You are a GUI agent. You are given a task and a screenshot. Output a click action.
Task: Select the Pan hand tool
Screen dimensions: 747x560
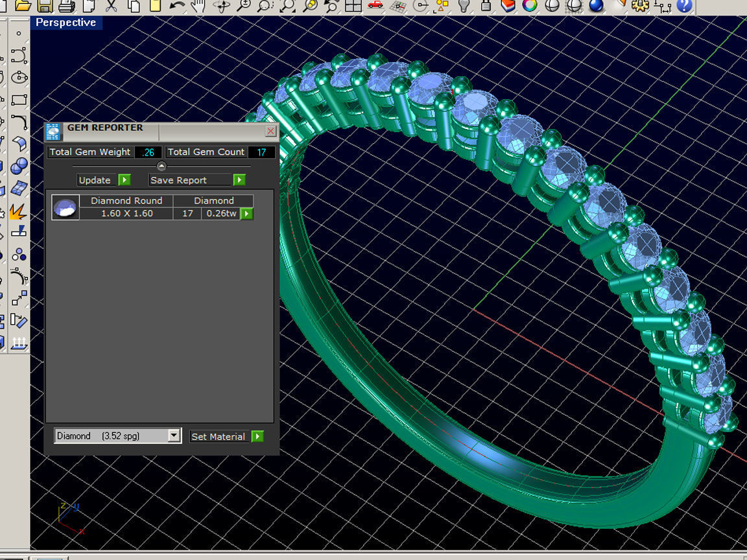(198, 6)
